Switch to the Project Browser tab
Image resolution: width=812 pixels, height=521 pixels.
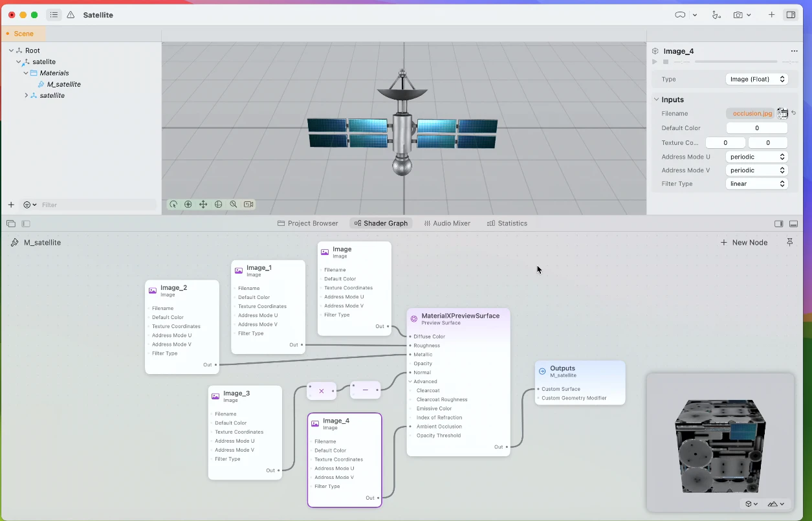[307, 223]
